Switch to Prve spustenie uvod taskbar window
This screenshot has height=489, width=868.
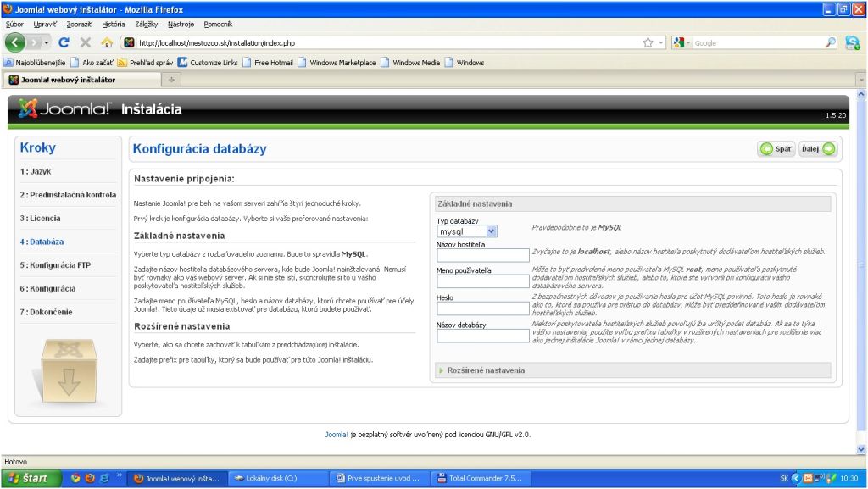[379, 479]
